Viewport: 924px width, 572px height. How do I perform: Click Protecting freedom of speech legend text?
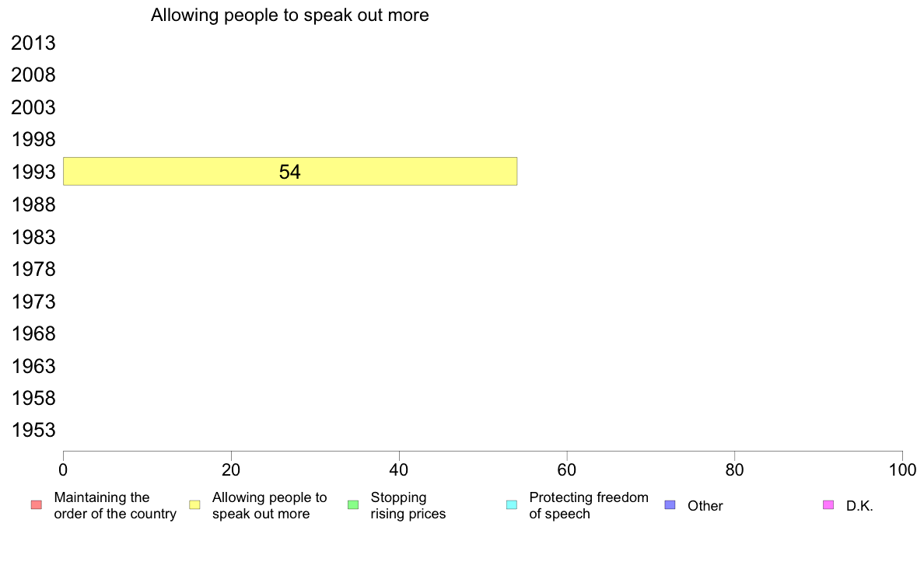point(589,505)
